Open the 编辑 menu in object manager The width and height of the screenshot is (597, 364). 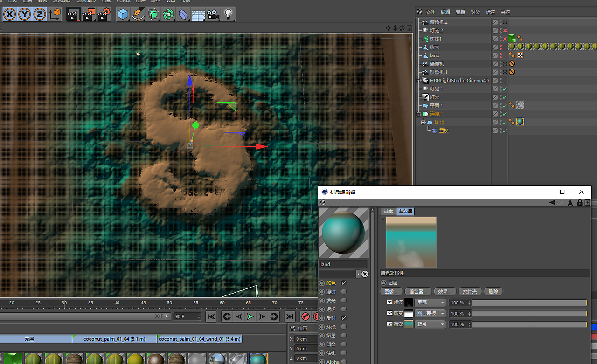[x=445, y=12]
